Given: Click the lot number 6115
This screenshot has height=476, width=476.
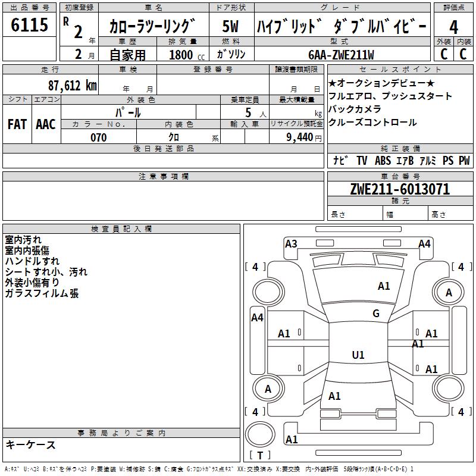Looking at the screenshot, I should point(29,26).
